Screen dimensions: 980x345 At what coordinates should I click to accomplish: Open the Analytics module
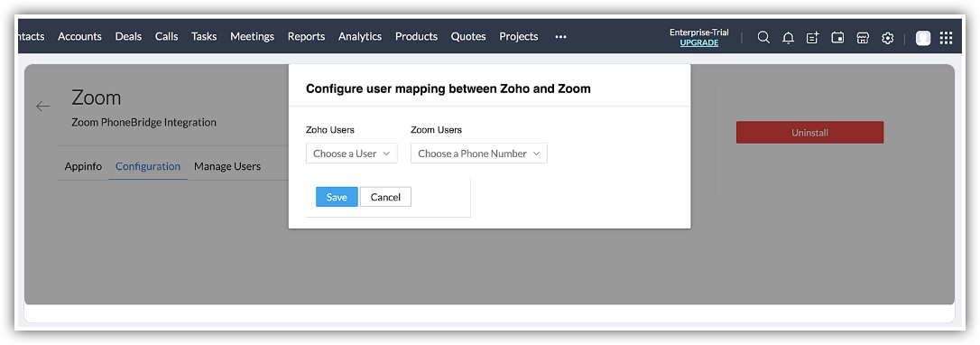[360, 36]
